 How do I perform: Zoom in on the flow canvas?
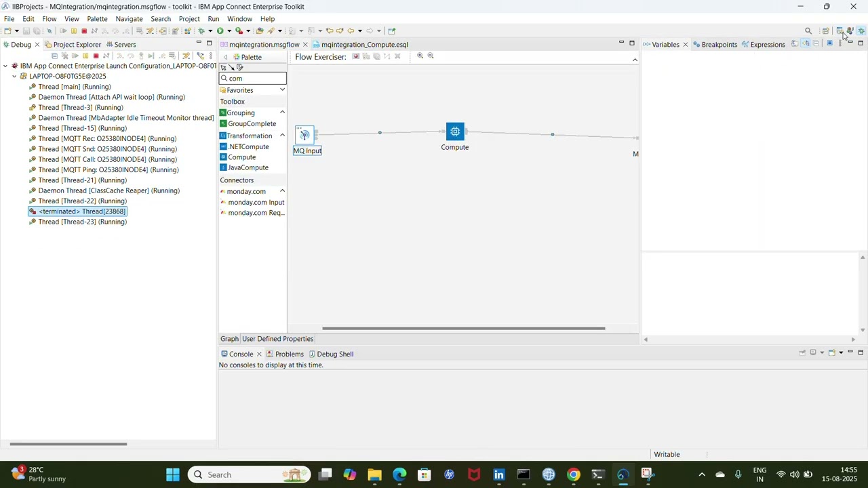coord(420,56)
